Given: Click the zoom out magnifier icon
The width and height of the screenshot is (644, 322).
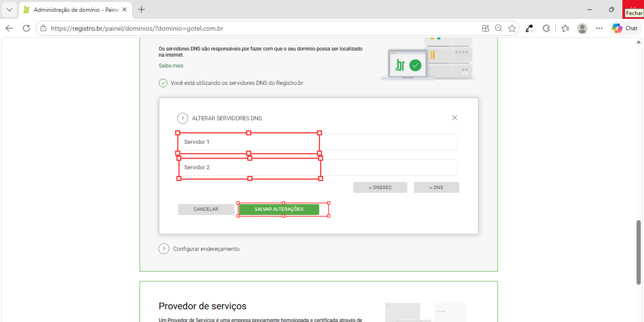Looking at the screenshot, I should (x=499, y=28).
